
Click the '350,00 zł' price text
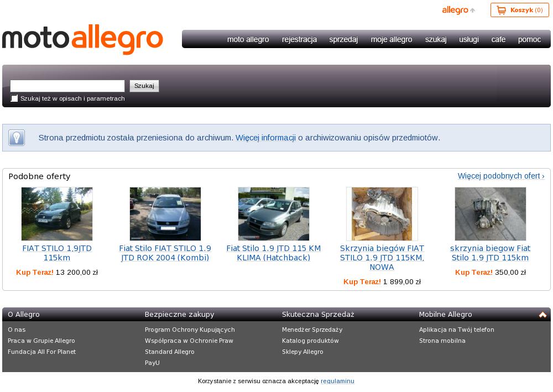pos(510,273)
